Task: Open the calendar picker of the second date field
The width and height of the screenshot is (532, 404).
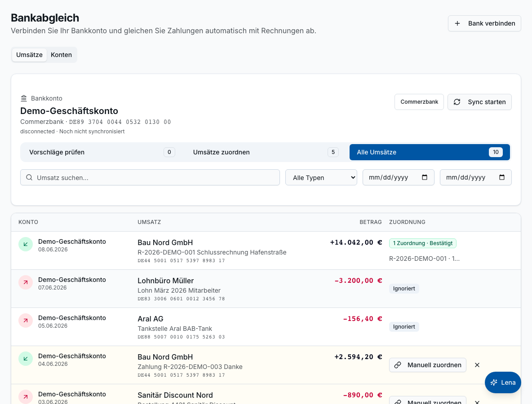Action: [502, 177]
